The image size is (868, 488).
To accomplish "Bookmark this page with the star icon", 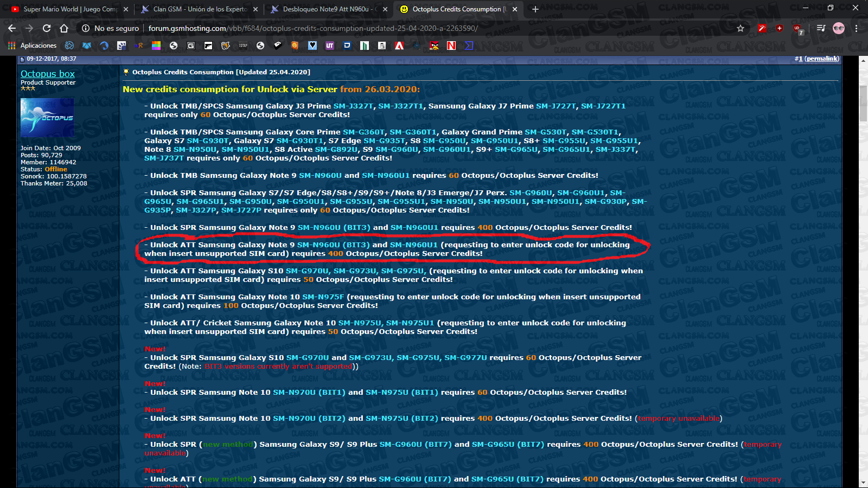I will tap(741, 28).
